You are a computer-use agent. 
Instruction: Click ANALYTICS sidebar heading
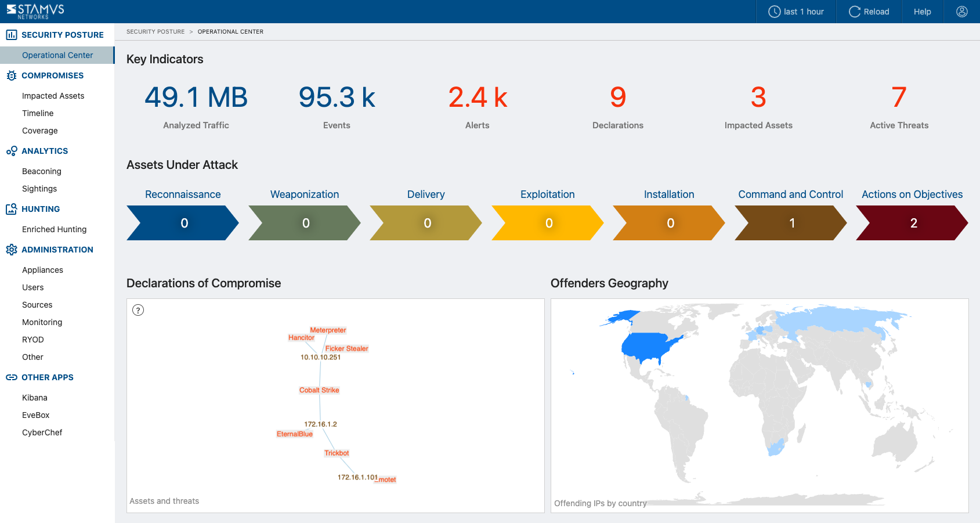pos(45,151)
